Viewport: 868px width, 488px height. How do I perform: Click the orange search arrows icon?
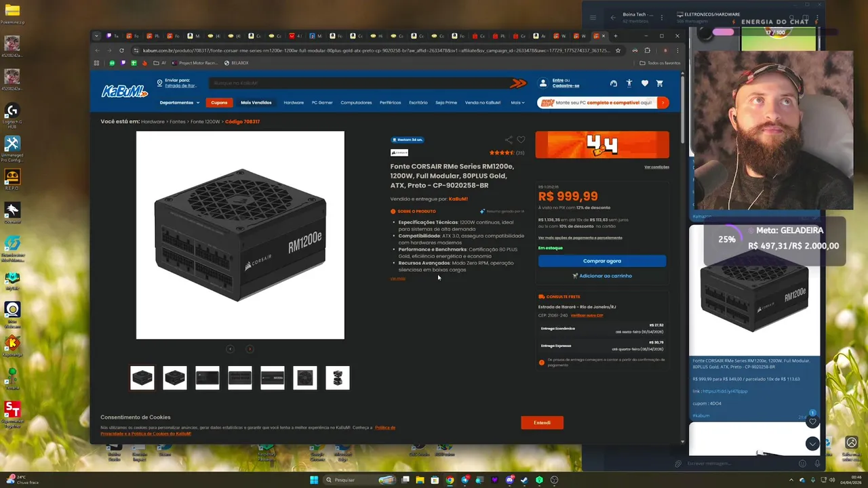click(518, 83)
